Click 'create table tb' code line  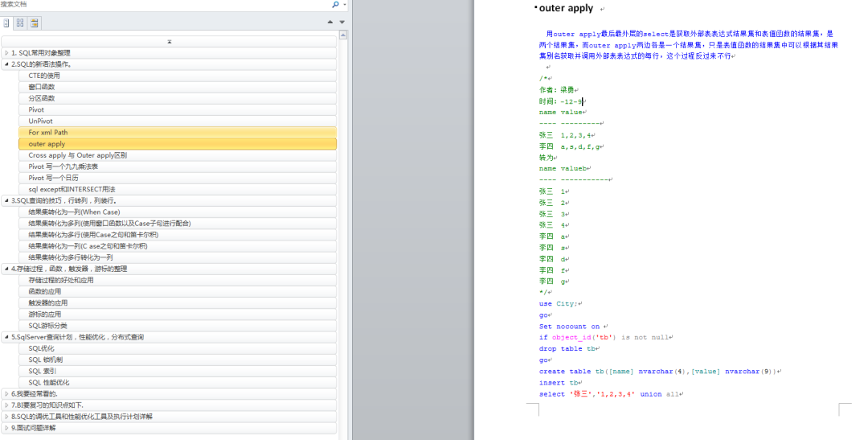coord(657,372)
